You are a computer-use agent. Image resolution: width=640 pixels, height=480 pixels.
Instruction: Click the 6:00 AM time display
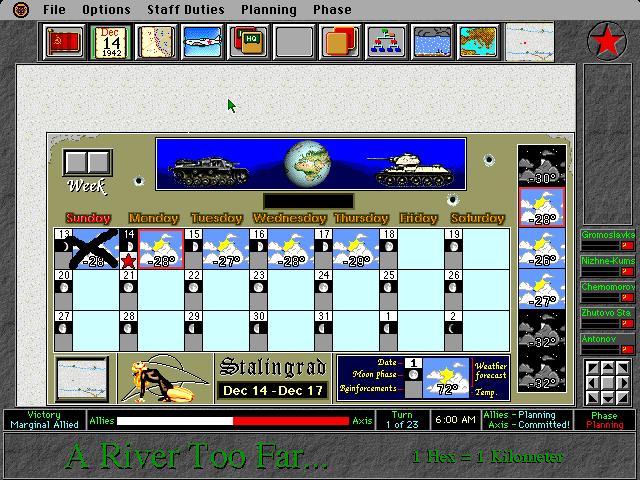tap(456, 420)
